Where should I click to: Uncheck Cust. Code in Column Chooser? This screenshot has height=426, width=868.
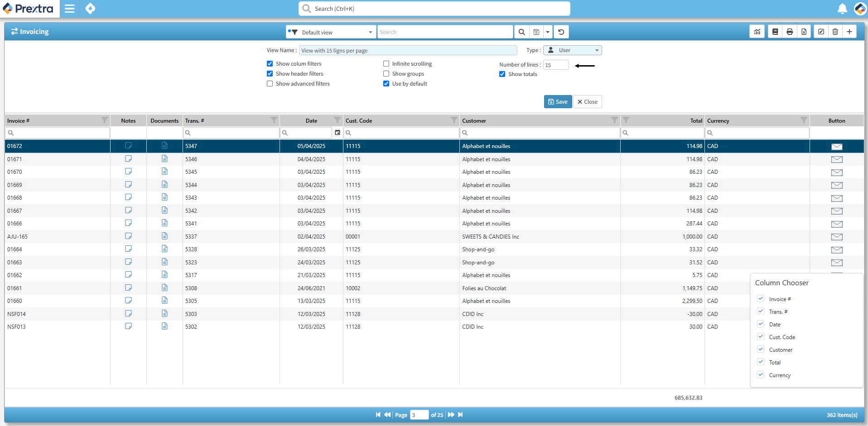pos(761,337)
